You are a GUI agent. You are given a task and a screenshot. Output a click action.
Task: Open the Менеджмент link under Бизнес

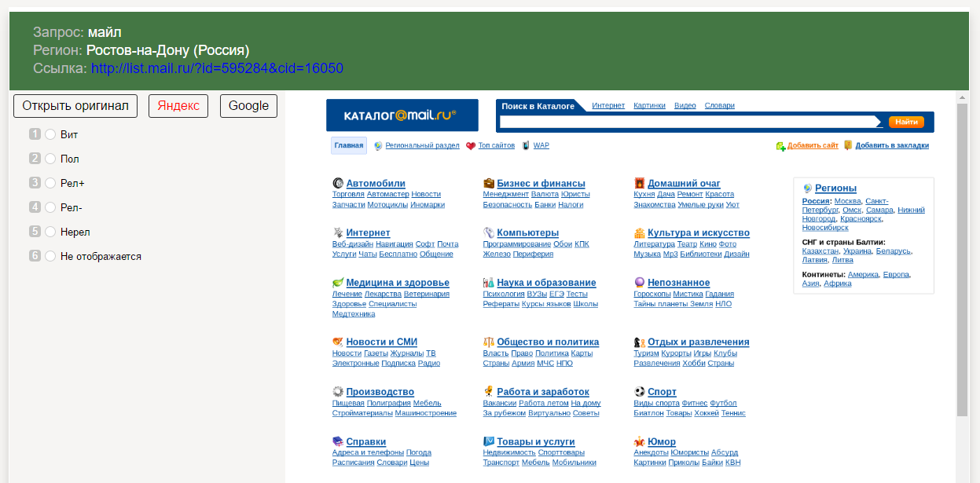coord(505,193)
